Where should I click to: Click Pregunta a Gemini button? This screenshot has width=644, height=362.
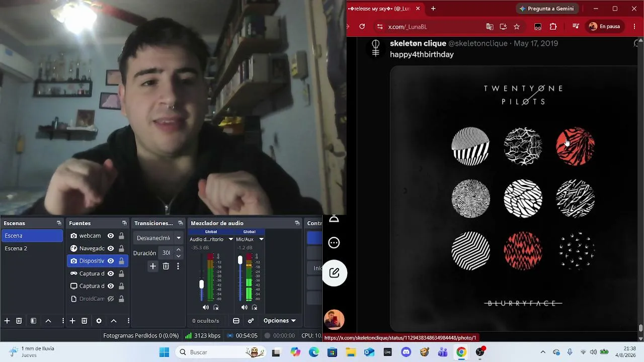click(x=547, y=9)
